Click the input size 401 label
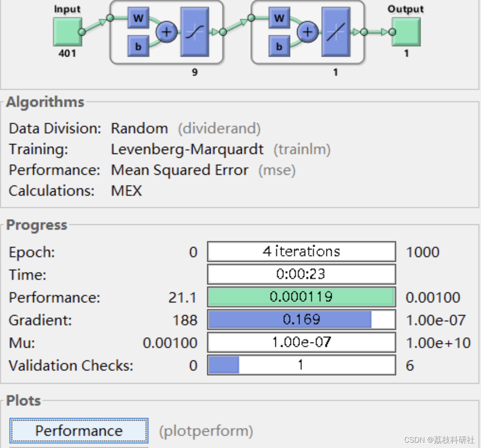This screenshot has height=448, width=481. [x=67, y=53]
